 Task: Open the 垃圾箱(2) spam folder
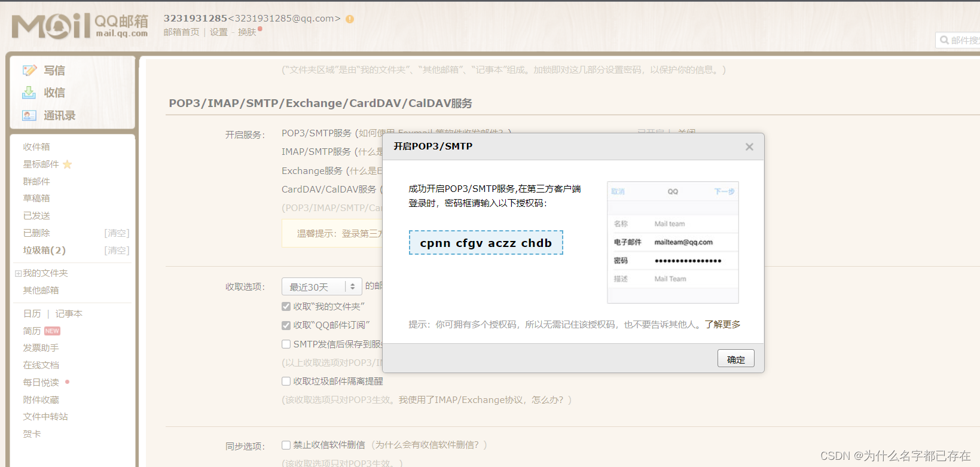[x=44, y=250]
